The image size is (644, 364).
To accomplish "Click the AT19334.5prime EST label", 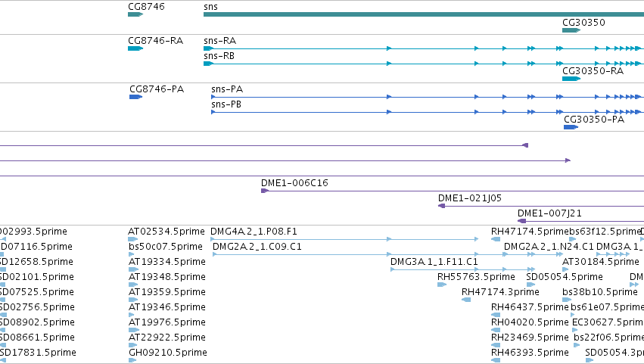I will tap(167, 262).
